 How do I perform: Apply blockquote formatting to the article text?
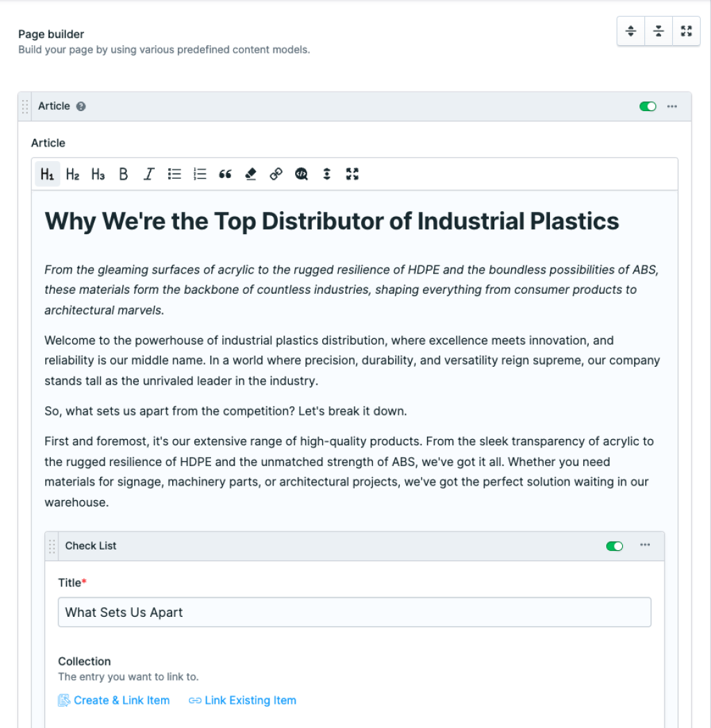click(225, 174)
